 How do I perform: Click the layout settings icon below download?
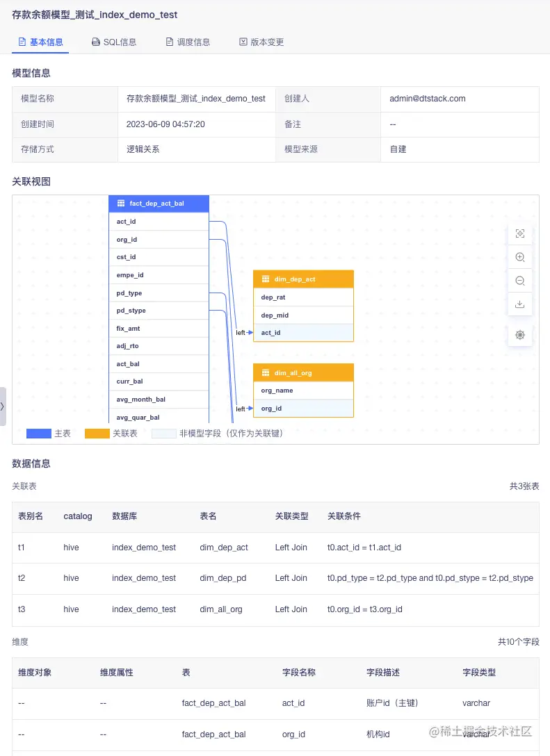coord(520,335)
